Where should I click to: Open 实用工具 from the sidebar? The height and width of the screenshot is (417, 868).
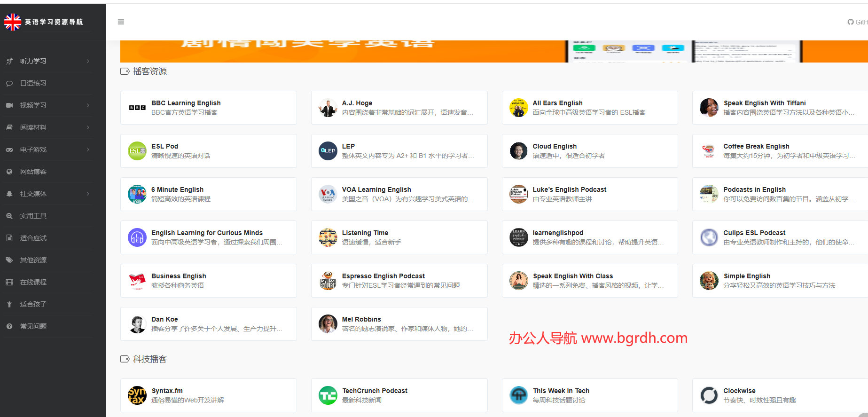(33, 216)
